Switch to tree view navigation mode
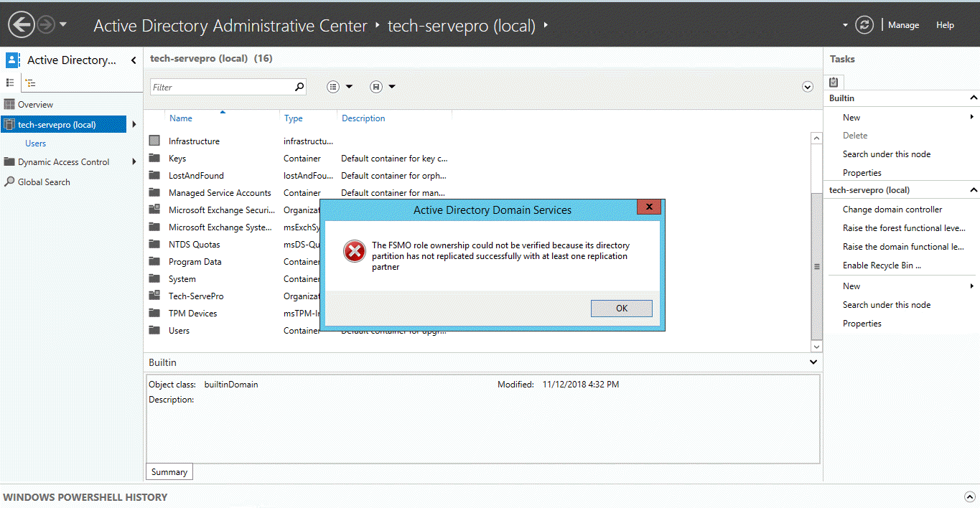The image size is (980, 508). coord(29,83)
